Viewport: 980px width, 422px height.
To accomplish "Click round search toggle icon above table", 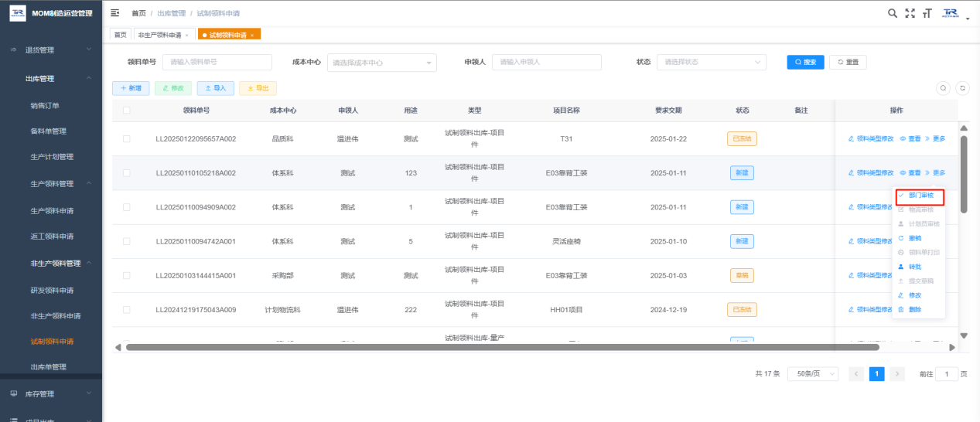I will tap(944, 88).
